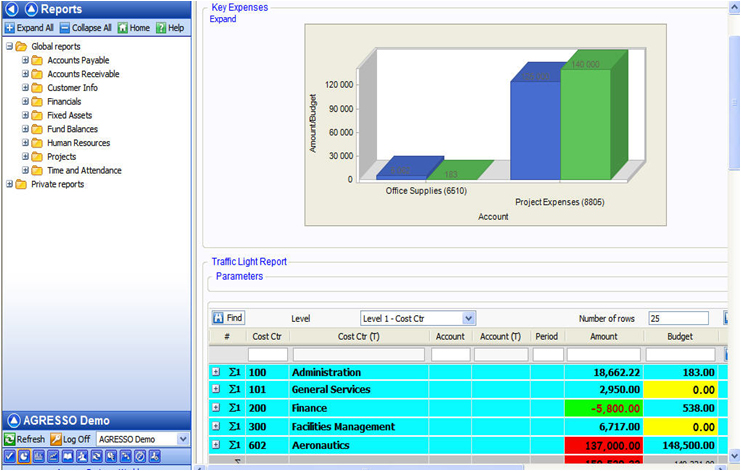This screenshot has height=471, width=741.
Task: Expand the General Services row
Action: pos(216,389)
